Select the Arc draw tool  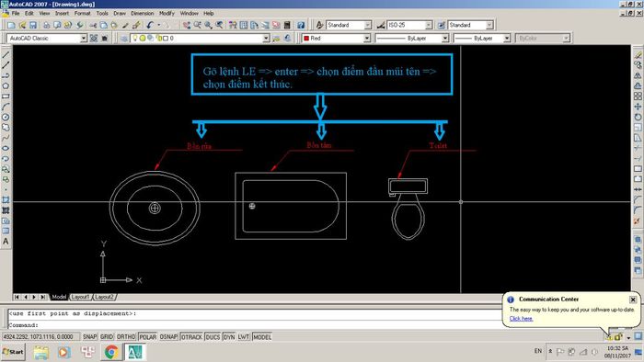6,107
